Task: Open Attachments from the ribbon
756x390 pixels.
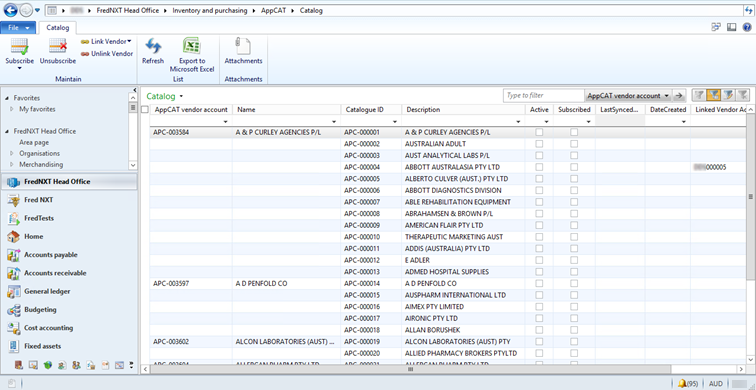Action: tap(243, 51)
